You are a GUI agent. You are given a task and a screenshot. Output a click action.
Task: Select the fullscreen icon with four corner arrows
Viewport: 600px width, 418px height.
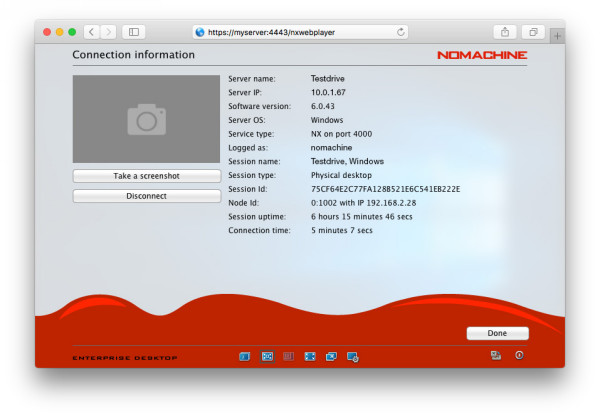tap(310, 357)
